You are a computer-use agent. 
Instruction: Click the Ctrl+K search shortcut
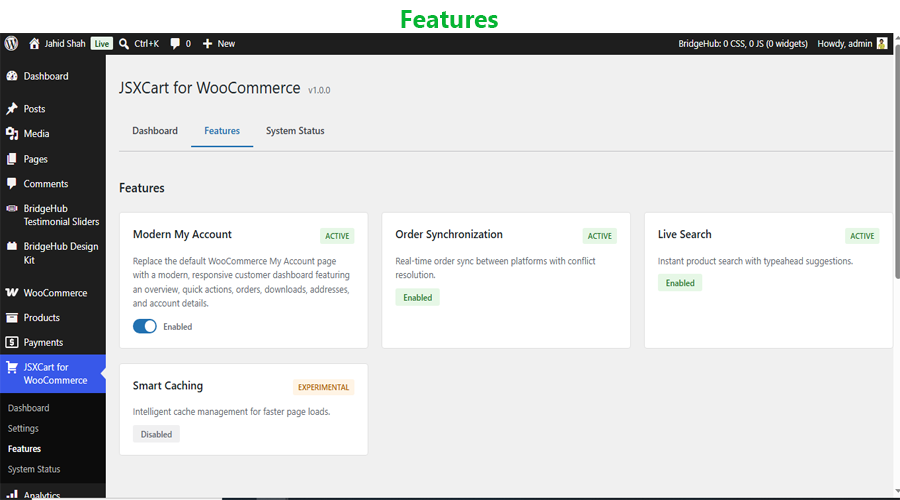point(146,44)
